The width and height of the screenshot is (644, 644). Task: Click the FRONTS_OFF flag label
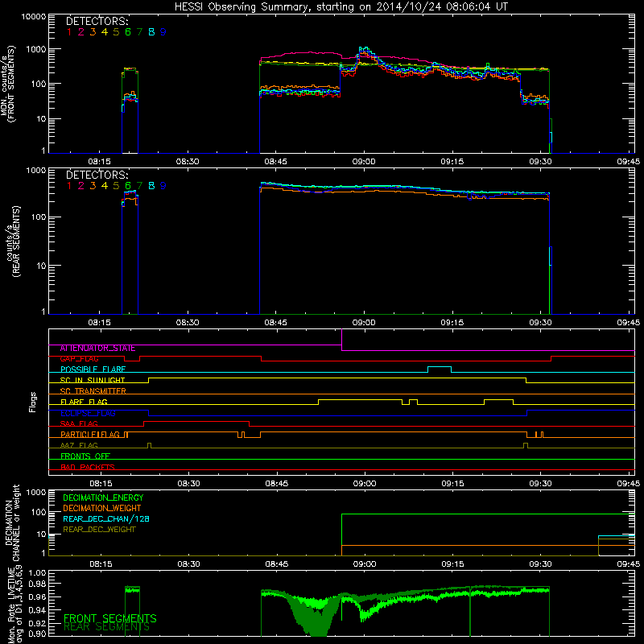tap(85, 456)
